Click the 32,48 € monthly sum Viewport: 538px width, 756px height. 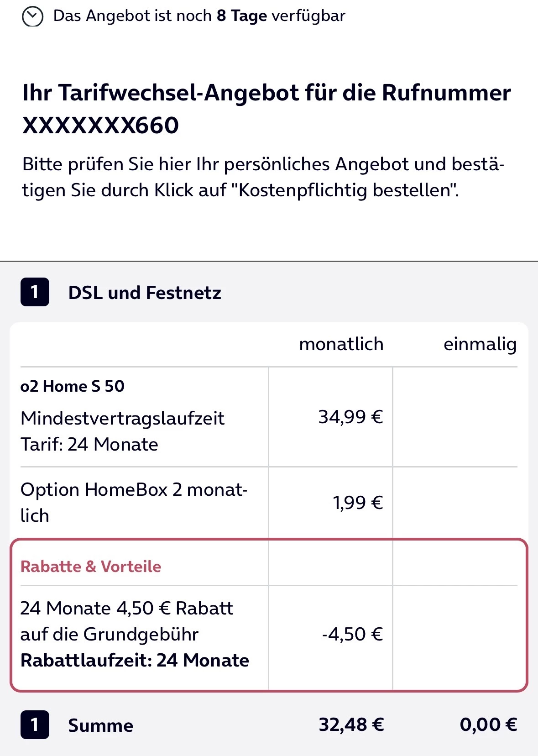tap(351, 724)
